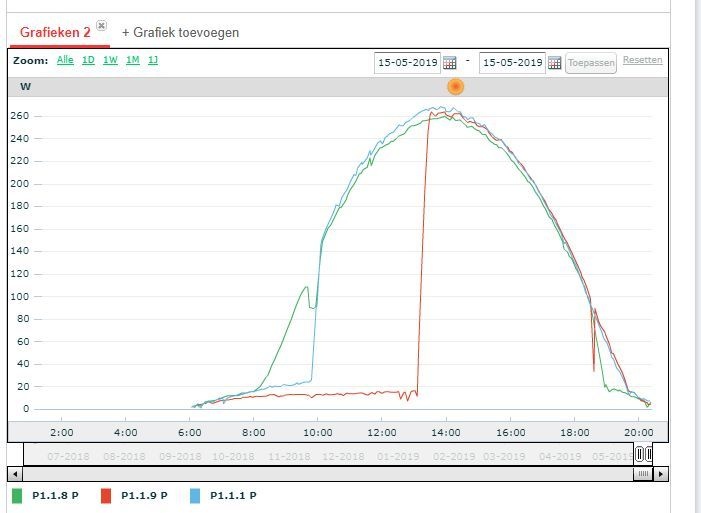701x513 pixels.
Task: Set zoom to 1D
Action: pyautogui.click(x=89, y=60)
